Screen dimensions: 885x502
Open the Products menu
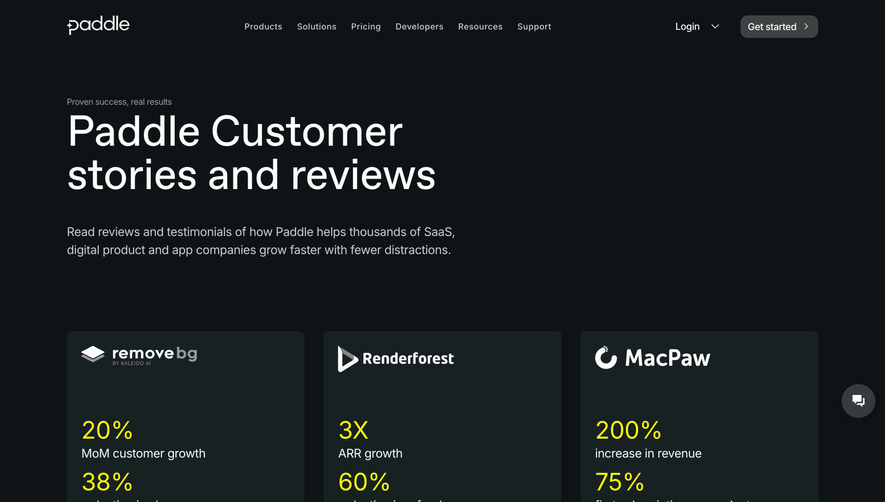263,27
